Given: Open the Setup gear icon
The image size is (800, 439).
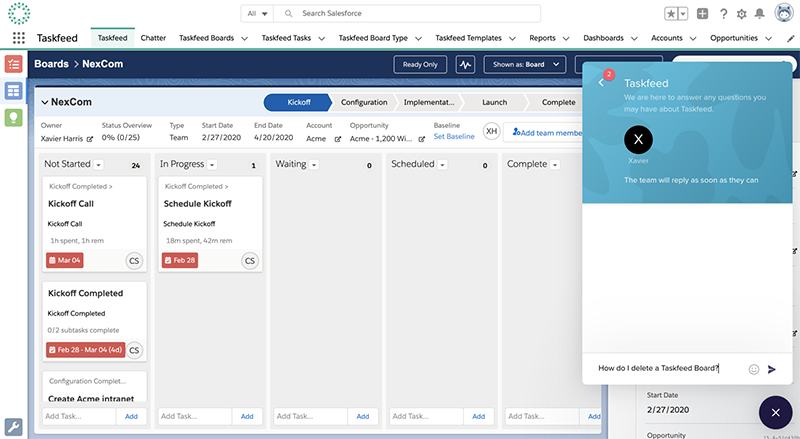Looking at the screenshot, I should [x=741, y=14].
